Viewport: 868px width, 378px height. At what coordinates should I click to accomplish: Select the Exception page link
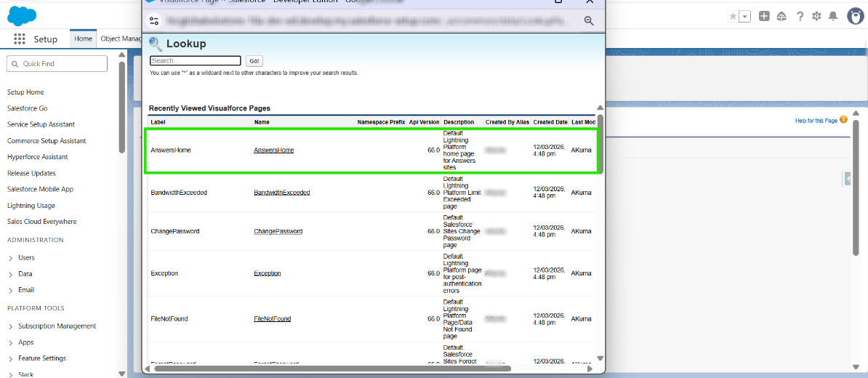(268, 273)
